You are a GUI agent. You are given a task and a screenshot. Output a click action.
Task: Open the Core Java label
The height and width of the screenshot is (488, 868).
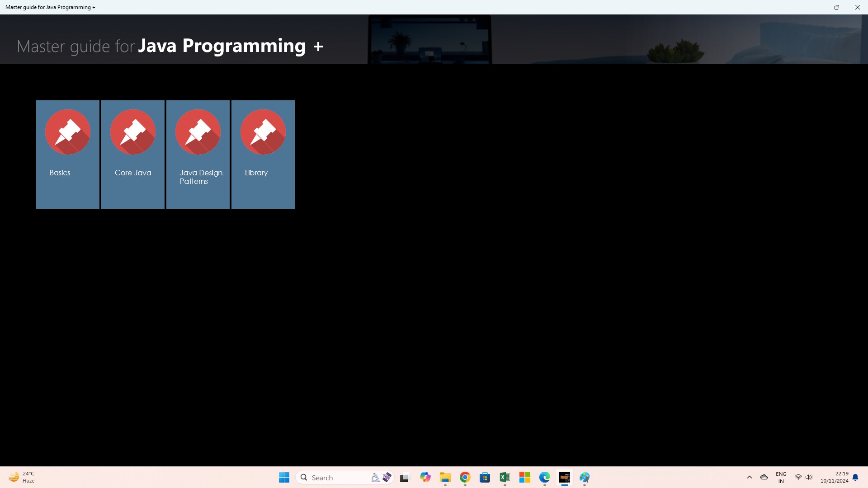(x=133, y=173)
